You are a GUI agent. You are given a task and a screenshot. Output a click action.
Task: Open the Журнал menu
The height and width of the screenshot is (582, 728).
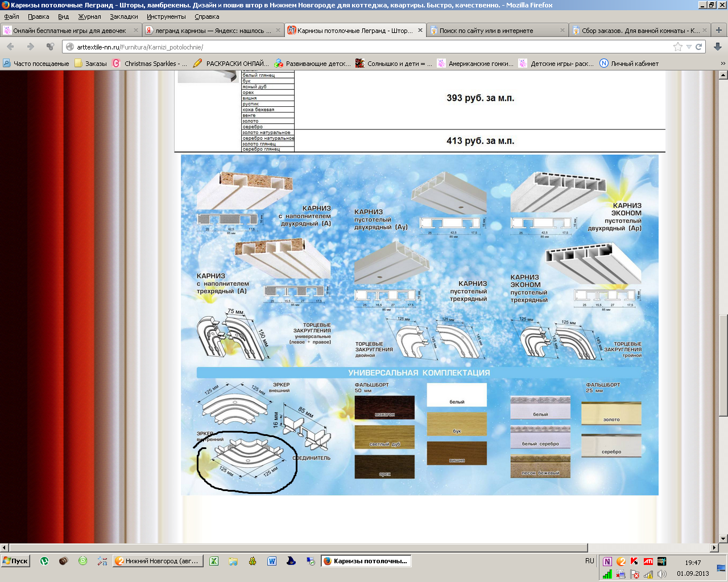click(89, 16)
